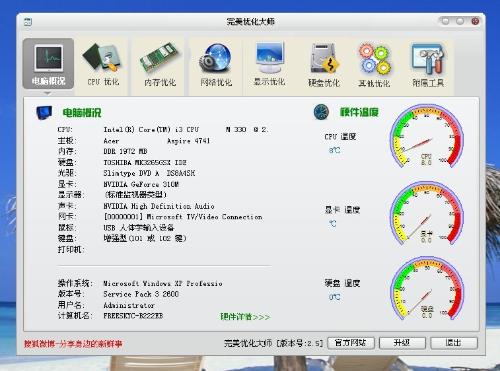Screen dimensions: 500x371
Task: Click the red close button in title bar
Action: coord(475,21)
